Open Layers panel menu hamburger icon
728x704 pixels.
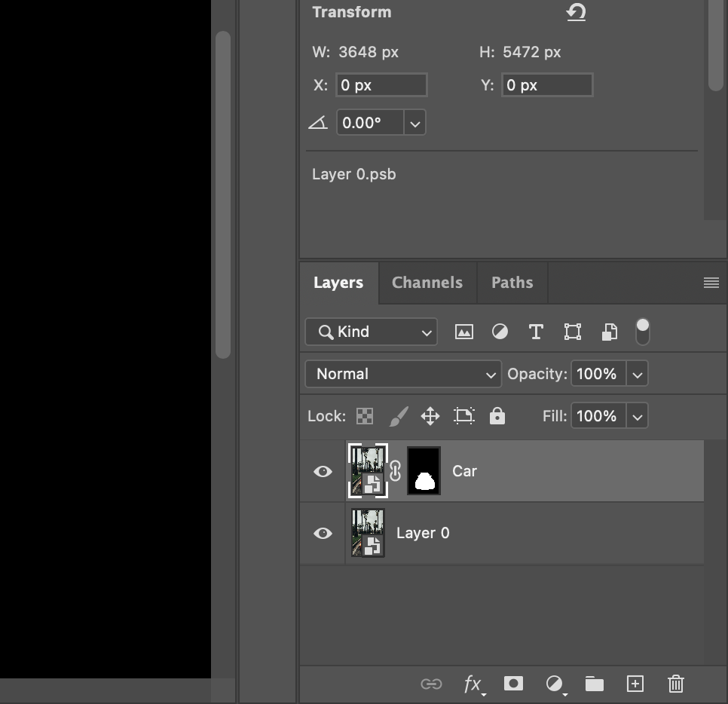click(x=711, y=283)
